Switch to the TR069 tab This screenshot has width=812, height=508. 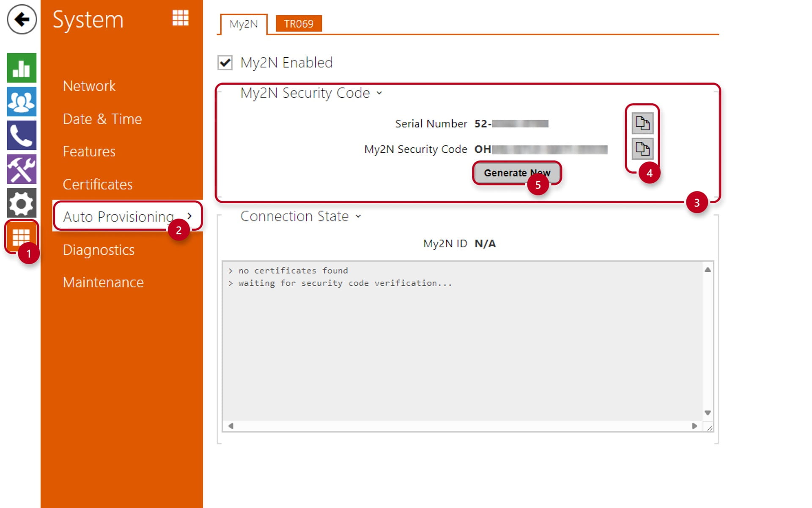(299, 24)
